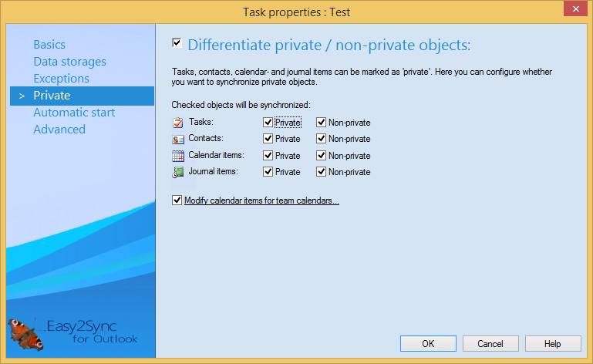
Task: Uncheck Private for Calendar items
Action: (268, 156)
